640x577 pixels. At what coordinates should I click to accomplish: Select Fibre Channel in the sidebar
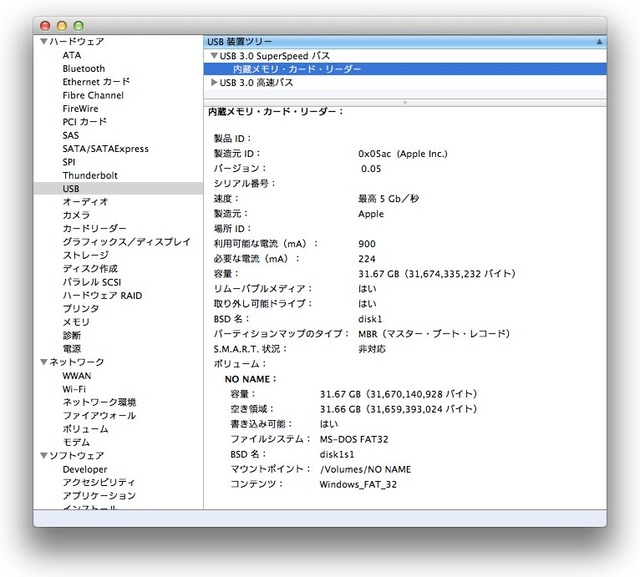pos(93,95)
